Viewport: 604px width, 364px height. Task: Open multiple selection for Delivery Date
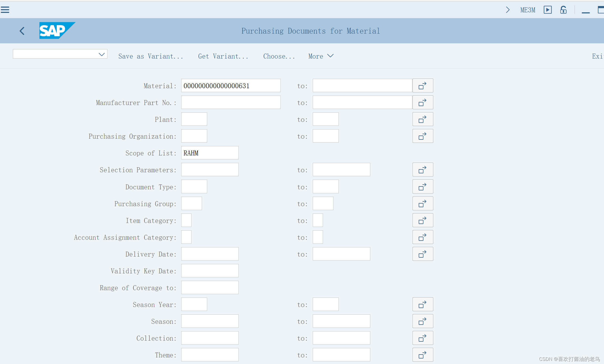423,254
